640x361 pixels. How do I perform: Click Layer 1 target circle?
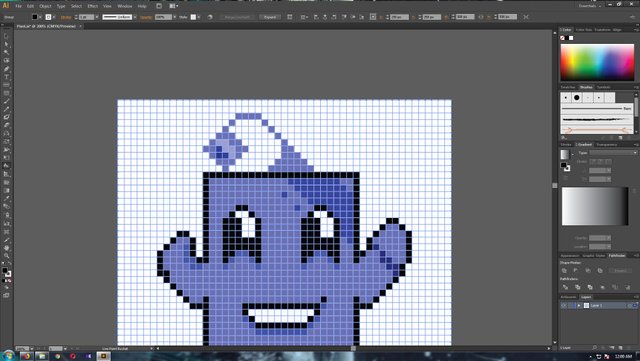[630, 305]
